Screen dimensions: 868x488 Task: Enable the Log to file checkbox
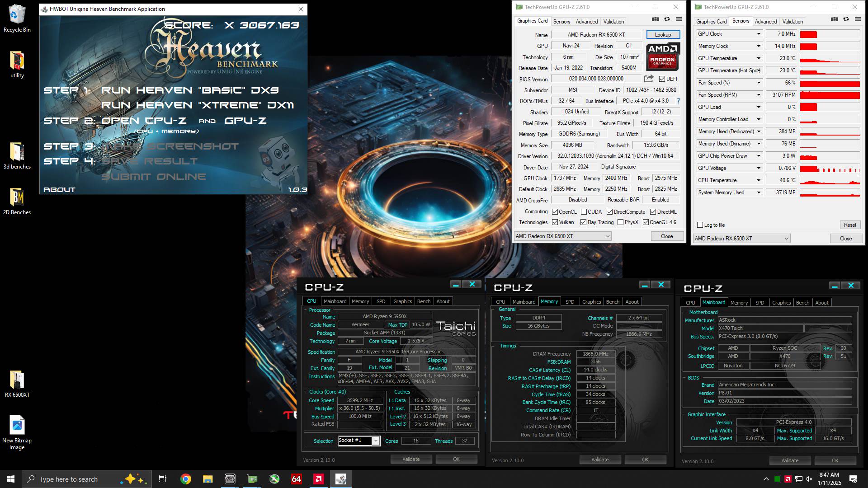click(700, 225)
